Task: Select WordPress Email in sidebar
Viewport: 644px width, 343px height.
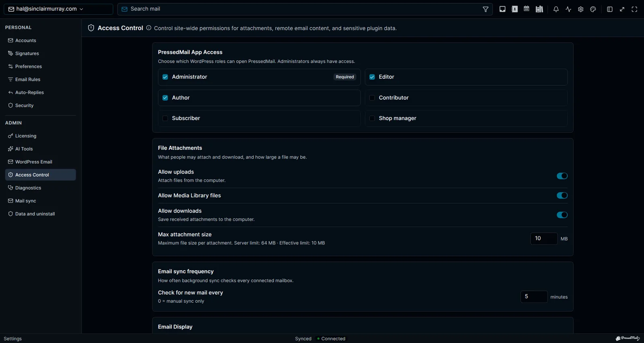Action: tap(40, 162)
